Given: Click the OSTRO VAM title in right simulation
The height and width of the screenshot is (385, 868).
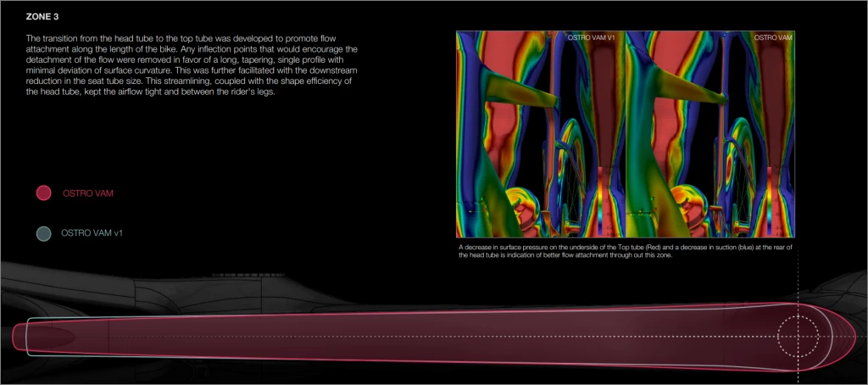Looking at the screenshot, I should pyautogui.click(x=773, y=38).
